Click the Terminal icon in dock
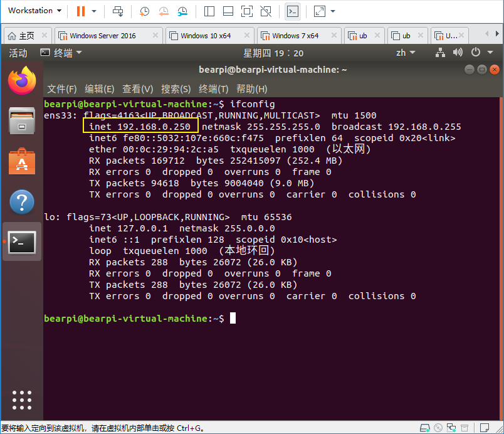The image size is (504, 434). [22, 241]
